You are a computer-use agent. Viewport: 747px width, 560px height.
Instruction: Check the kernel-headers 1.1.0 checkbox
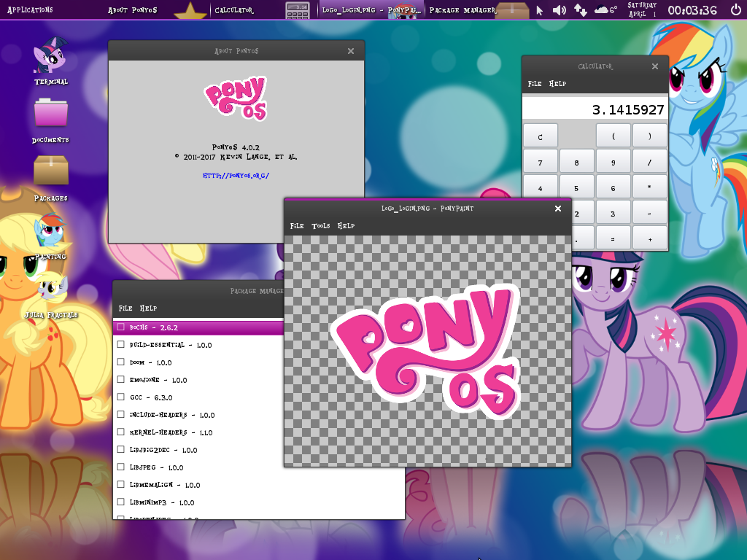(120, 432)
